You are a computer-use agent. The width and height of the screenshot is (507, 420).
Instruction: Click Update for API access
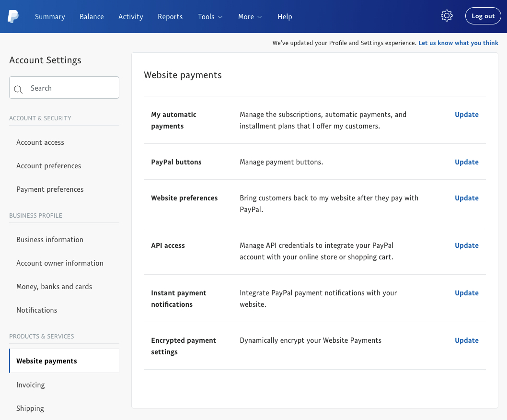pyautogui.click(x=467, y=245)
